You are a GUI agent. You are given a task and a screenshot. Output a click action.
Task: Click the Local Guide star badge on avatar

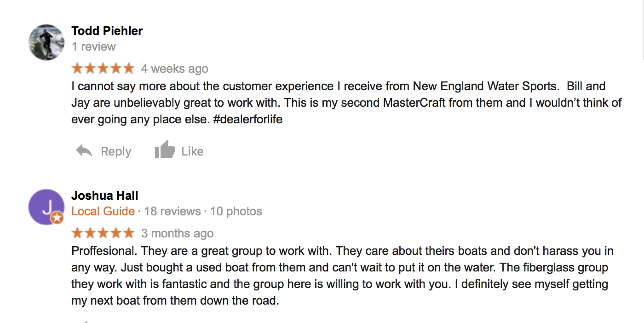pyautogui.click(x=57, y=218)
